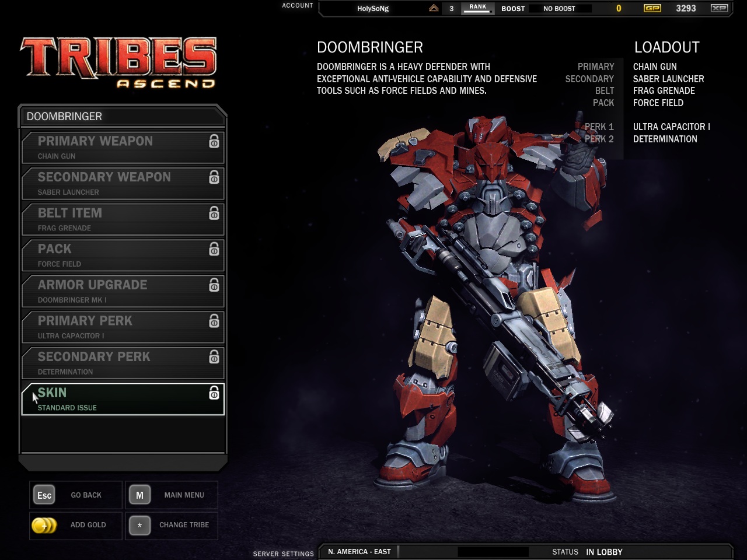Click the lock icon on Secondary Weapon
This screenshot has height=560, width=747.
point(214,177)
